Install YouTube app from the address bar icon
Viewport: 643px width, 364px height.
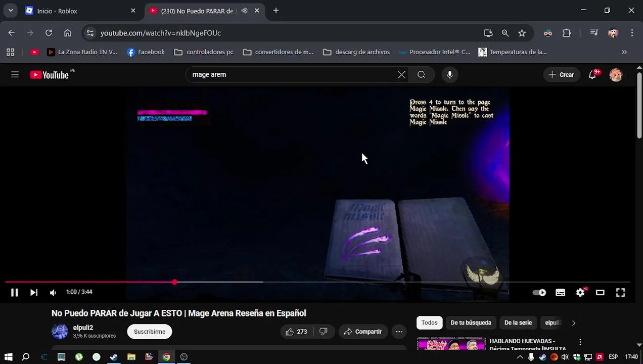488,33
